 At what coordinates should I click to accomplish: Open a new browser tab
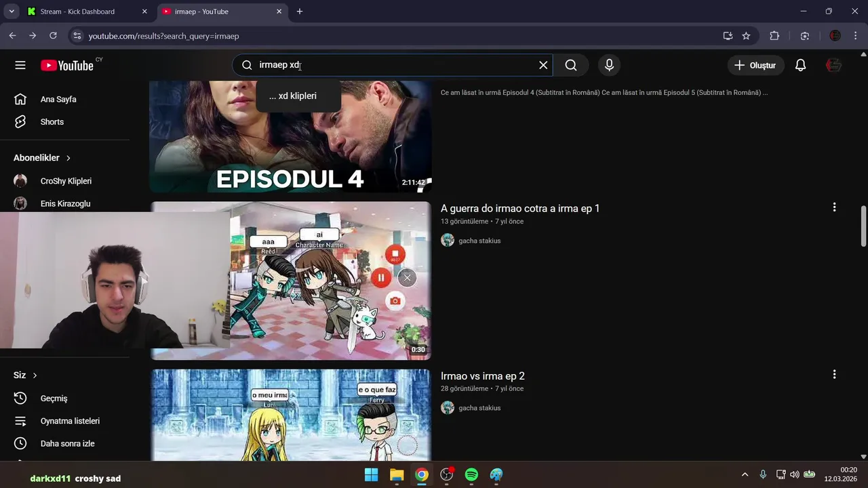[300, 12]
